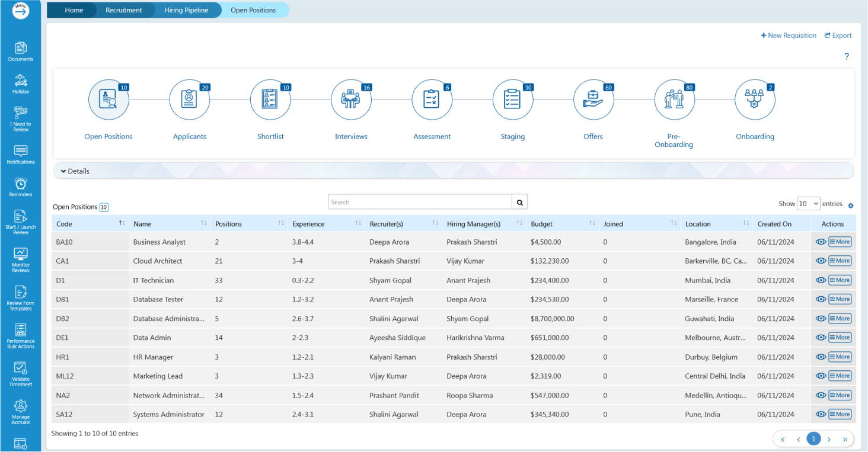The image size is (868, 452).
Task: Click the help question mark icon
Action: (847, 57)
